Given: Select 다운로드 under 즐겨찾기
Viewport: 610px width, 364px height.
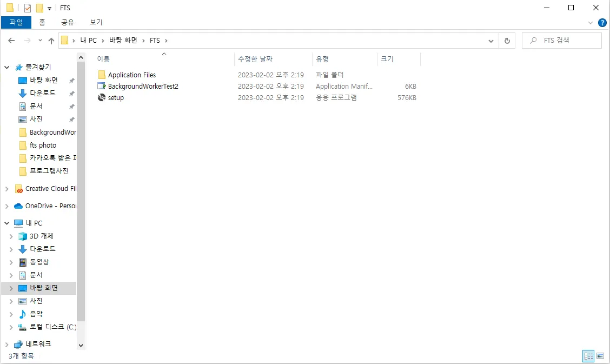Looking at the screenshot, I should pos(42,93).
